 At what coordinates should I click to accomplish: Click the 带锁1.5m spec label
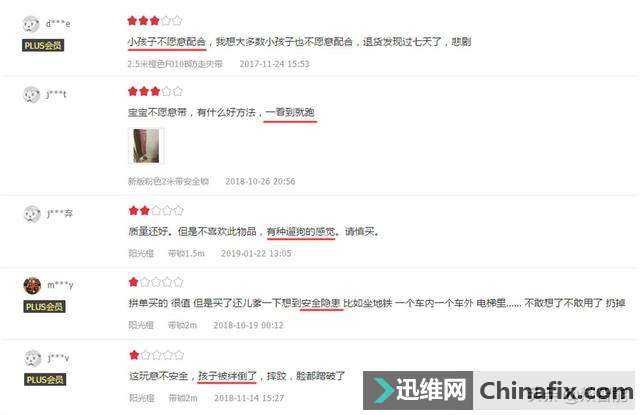(186, 253)
